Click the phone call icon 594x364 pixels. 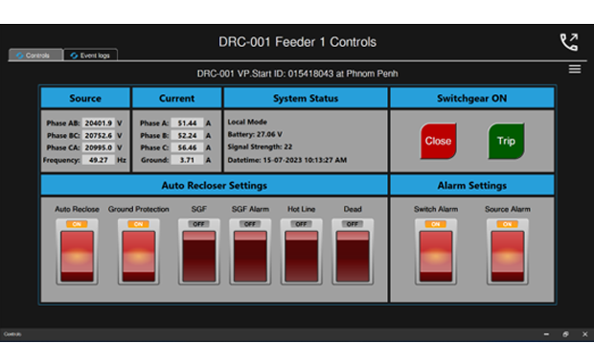pos(569,42)
